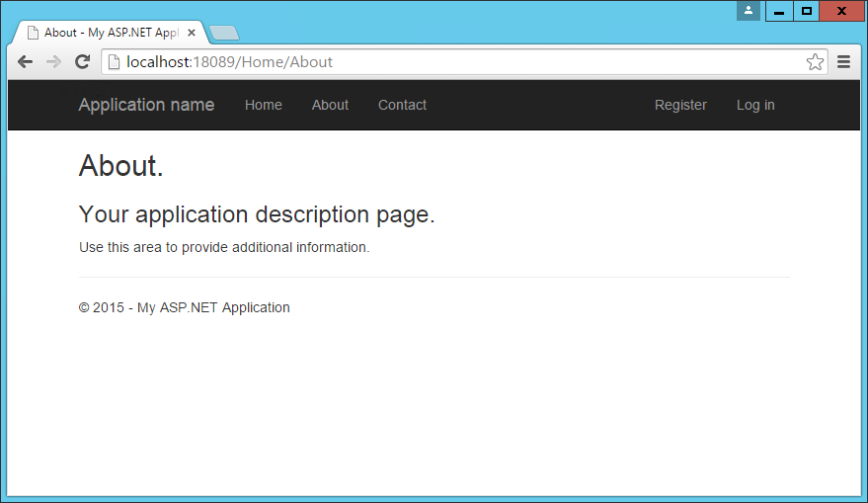Go back using the browser back arrow
Screen dimensions: 868x503
(25, 62)
